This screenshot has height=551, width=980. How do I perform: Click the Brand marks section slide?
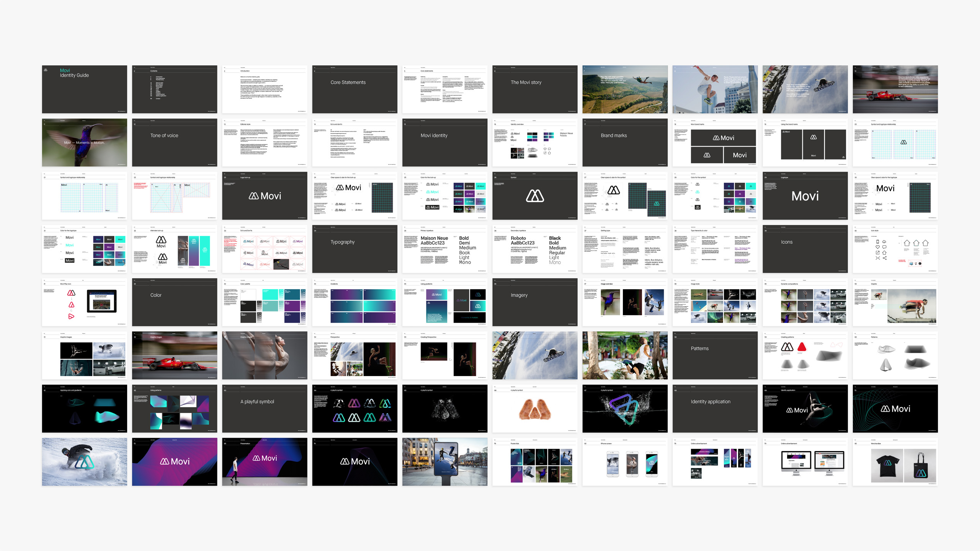(625, 142)
